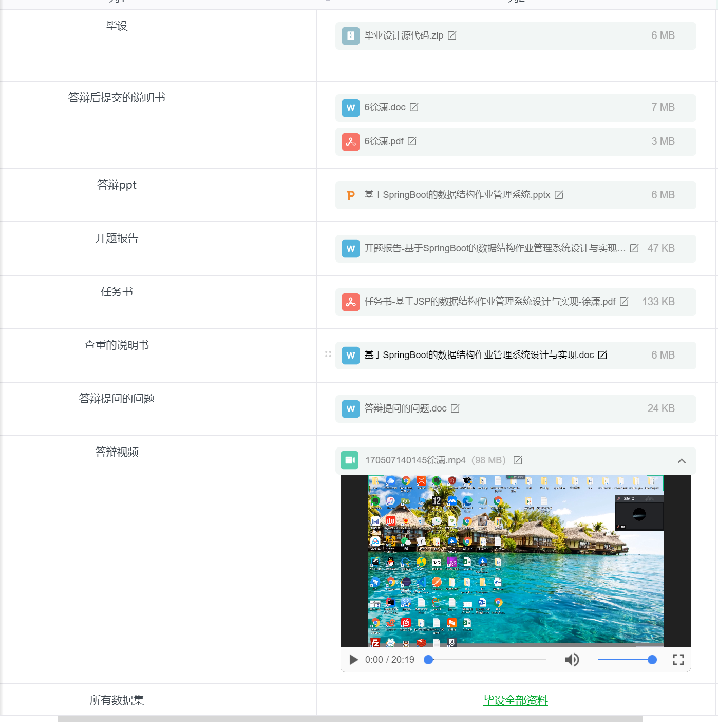Viewport: 718px width, 728px height.
Task: Click the zip file icon for 毕业设计源代码.zip
Action: click(x=351, y=36)
